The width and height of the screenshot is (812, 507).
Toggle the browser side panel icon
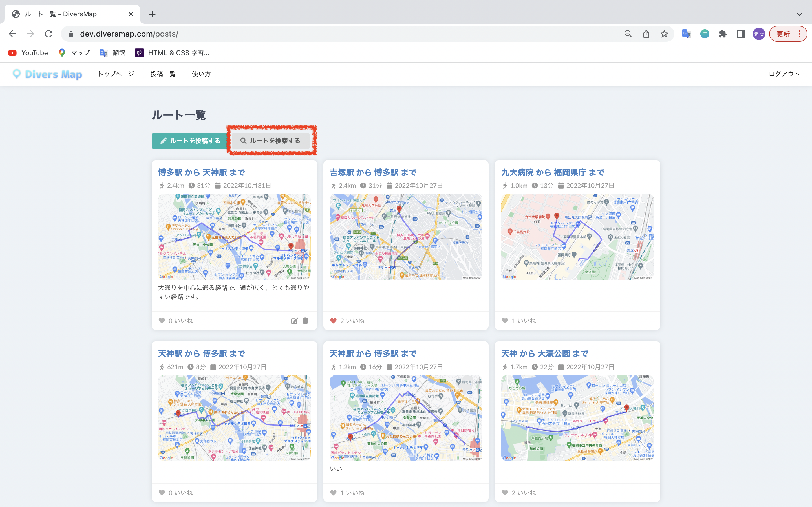[741, 34]
